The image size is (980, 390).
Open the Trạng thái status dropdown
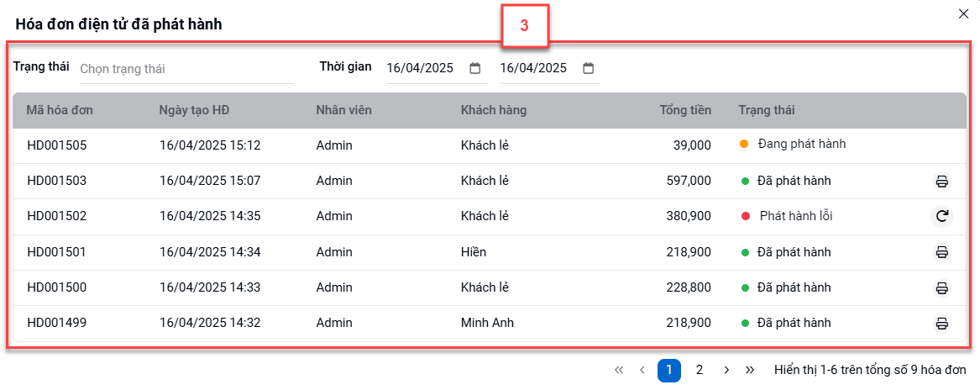pos(186,69)
